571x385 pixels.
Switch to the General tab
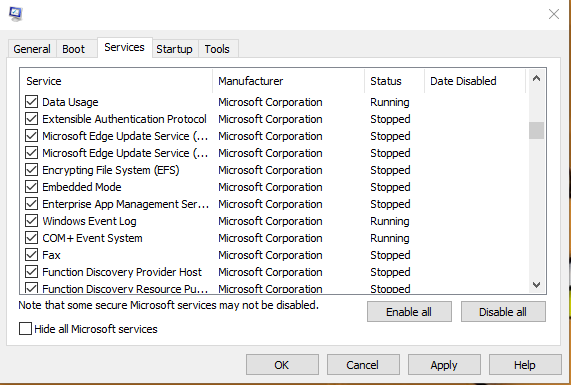point(32,49)
